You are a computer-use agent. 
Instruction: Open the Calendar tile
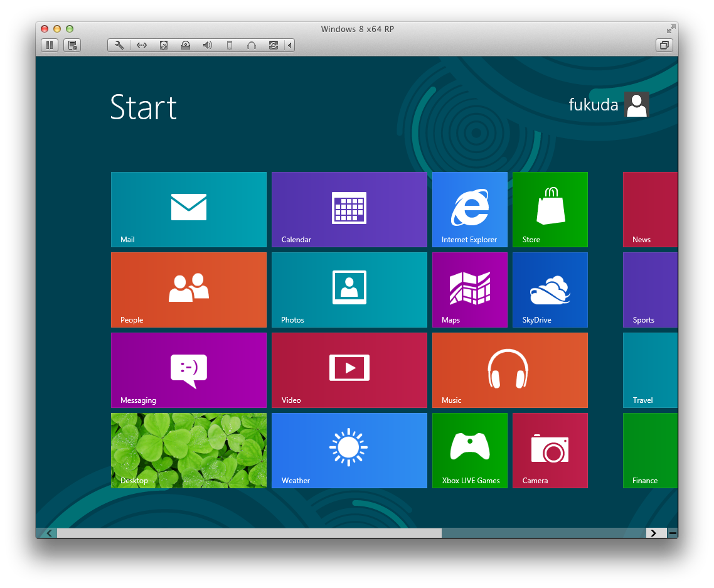click(x=349, y=210)
